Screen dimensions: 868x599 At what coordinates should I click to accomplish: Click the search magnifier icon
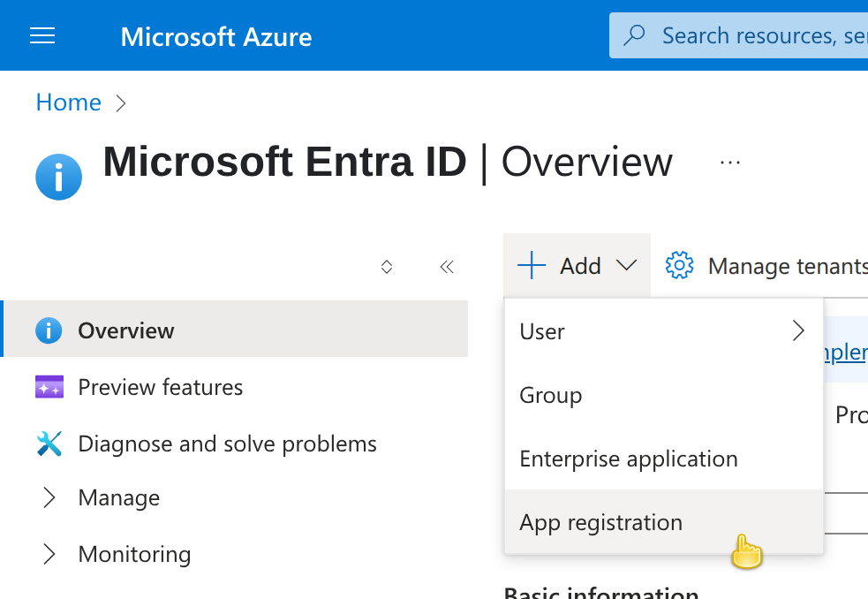tap(634, 35)
